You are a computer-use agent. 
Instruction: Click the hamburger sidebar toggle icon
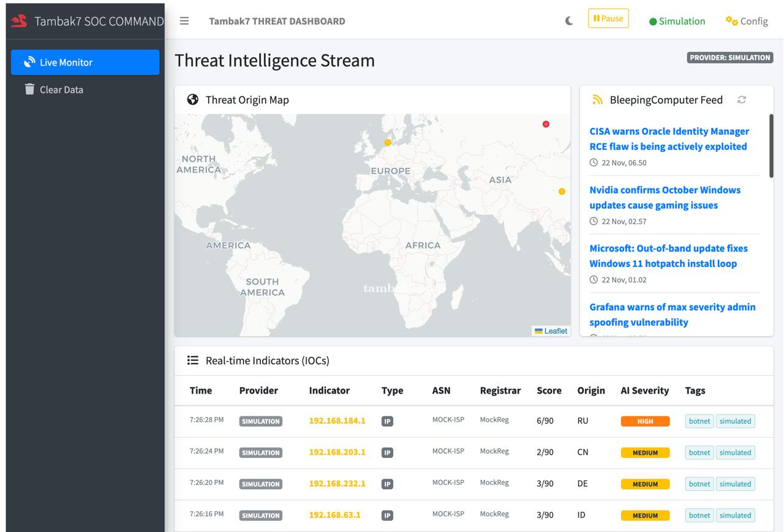coord(184,21)
